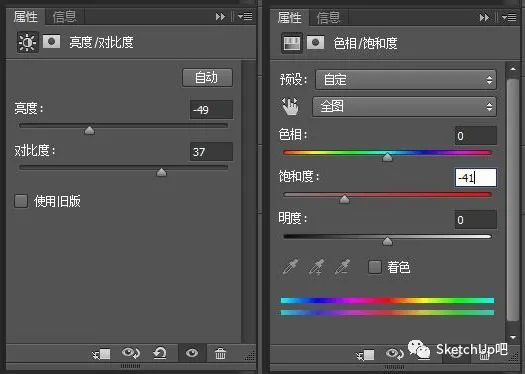Select the plain eyedropper tool
The height and width of the screenshot is (374, 525).
[x=290, y=267]
